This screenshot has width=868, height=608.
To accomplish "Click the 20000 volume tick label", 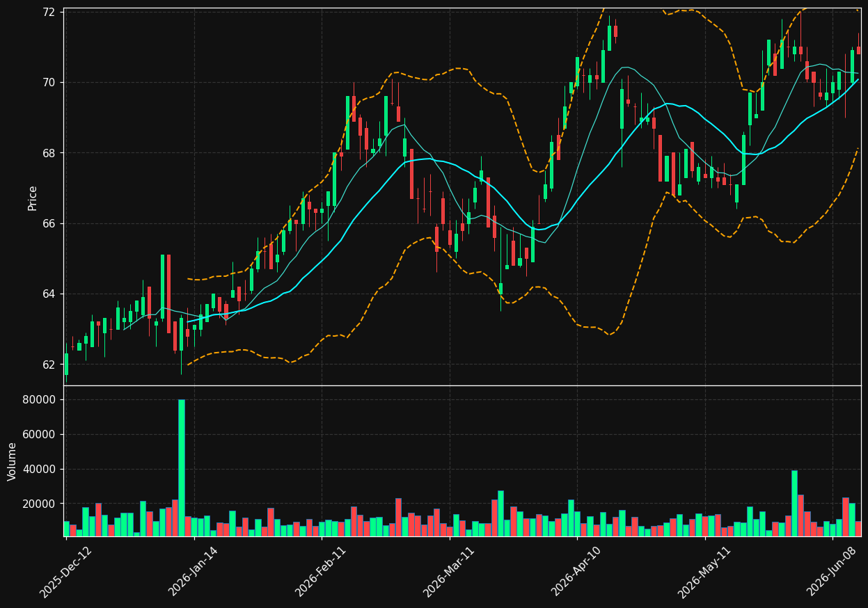I will [38, 504].
